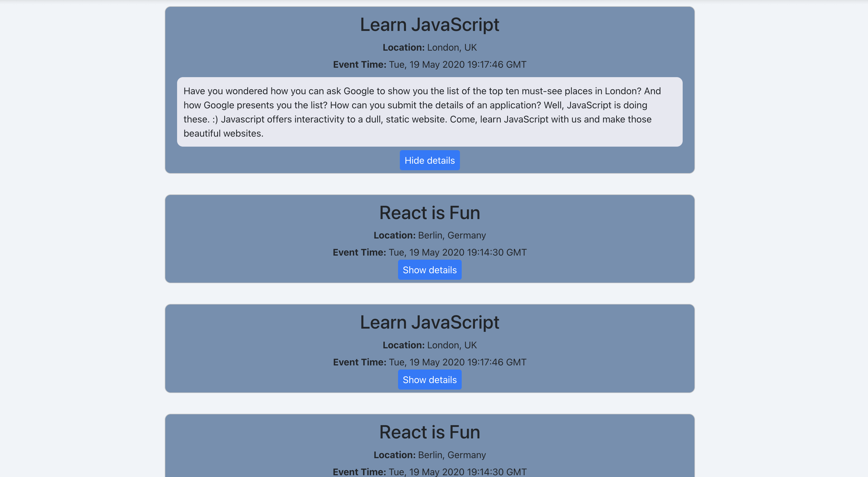Image resolution: width=868 pixels, height=477 pixels.
Task: Click the Learn JavaScript heading in the third card
Action: 430,322
